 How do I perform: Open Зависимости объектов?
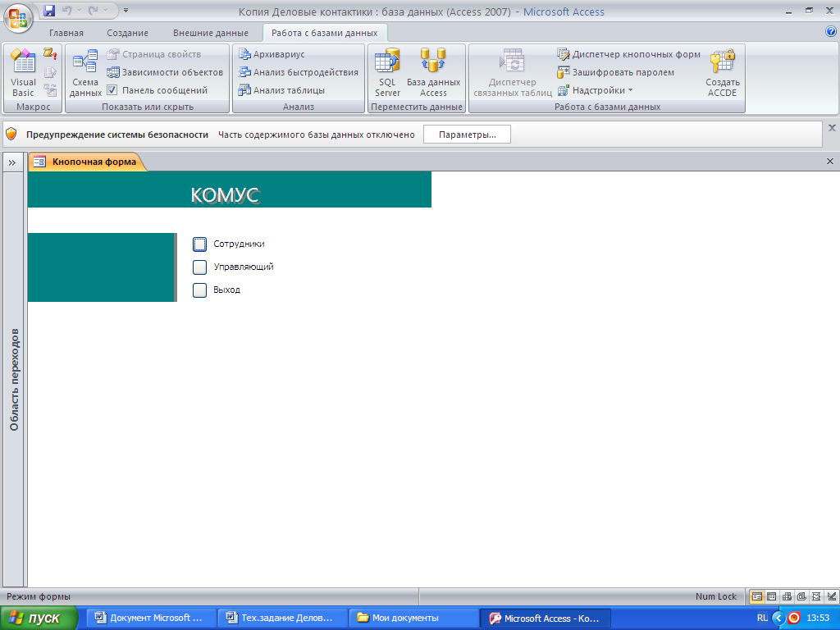(165, 72)
